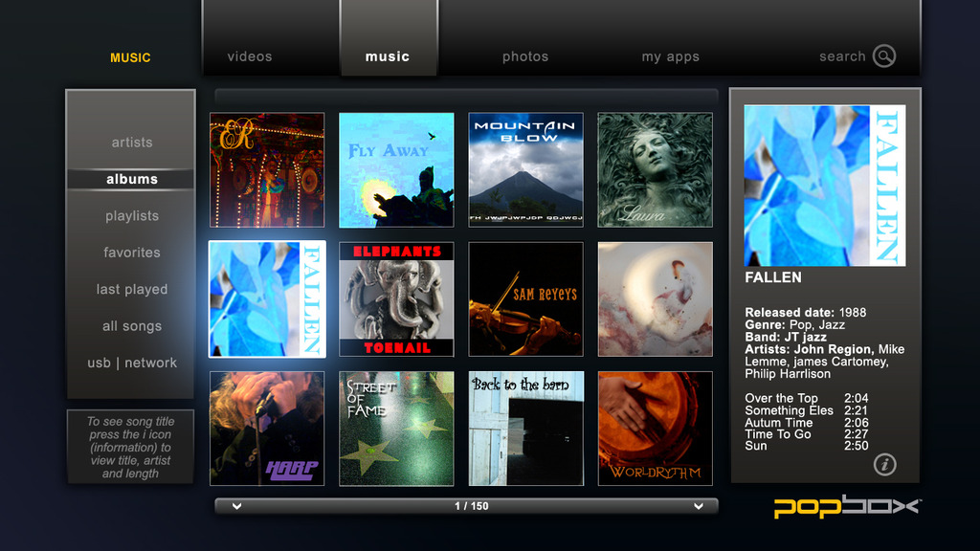Select albums in the sidebar
980x551 pixels.
point(132,179)
